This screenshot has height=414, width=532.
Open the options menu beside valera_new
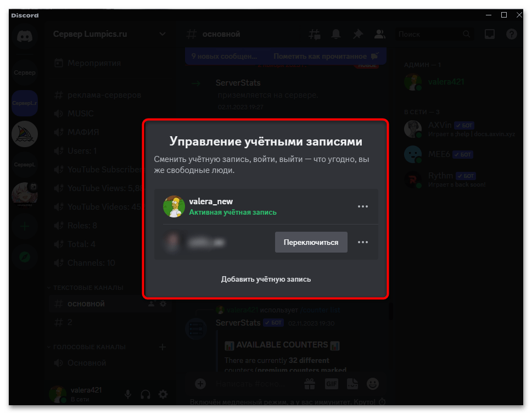point(362,206)
